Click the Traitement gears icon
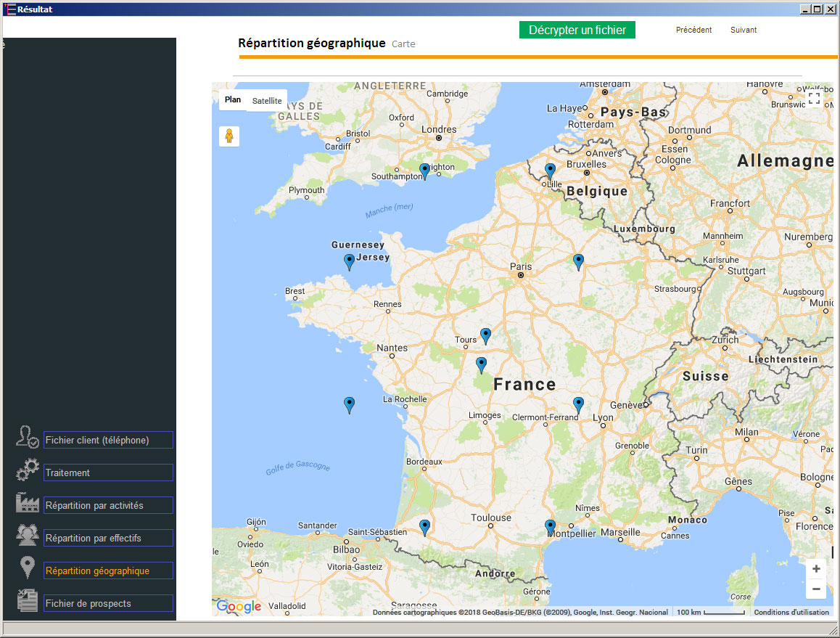This screenshot has height=638, width=840. point(28,470)
